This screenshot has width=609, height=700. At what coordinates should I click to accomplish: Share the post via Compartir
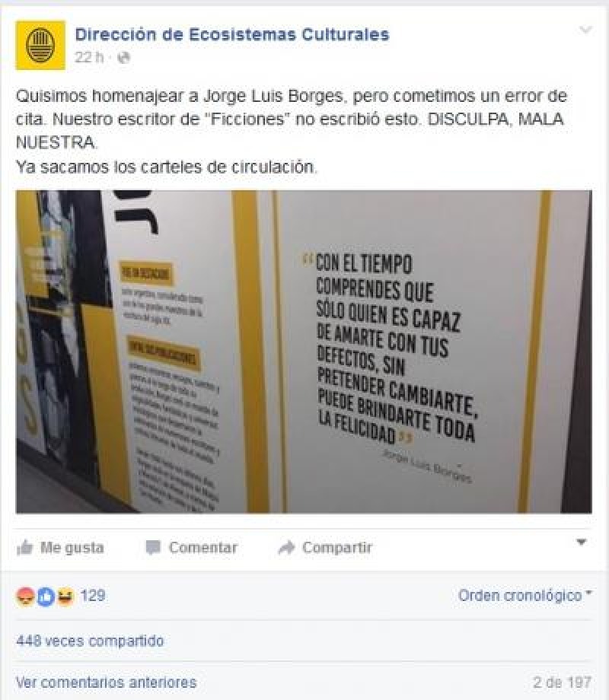pos(325,547)
